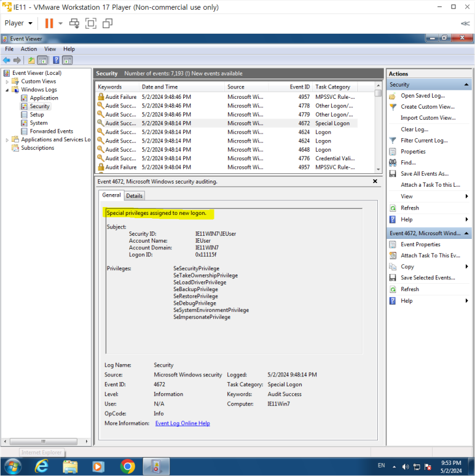Click Open Saved Log action
475x476 pixels.
point(423,96)
